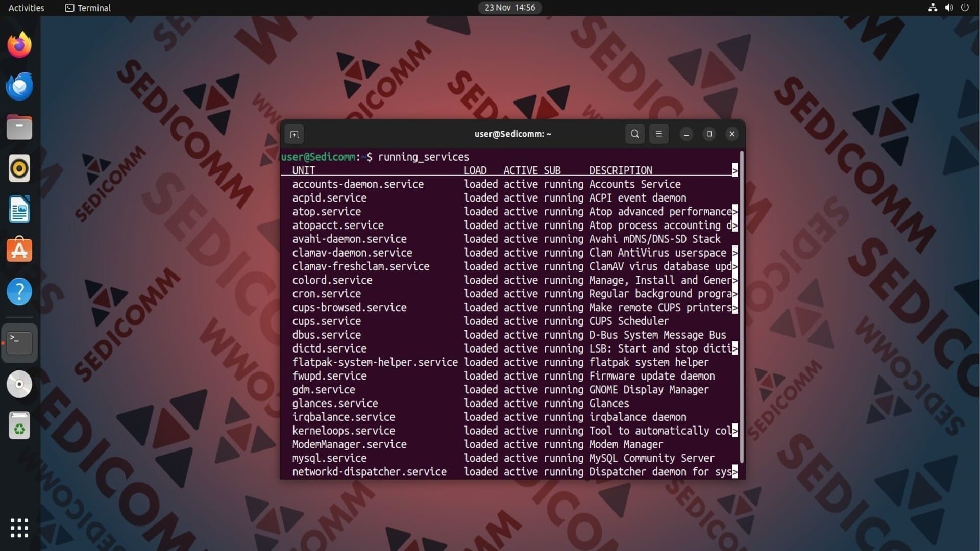Viewport: 980px width, 551px height.
Task: Open terminal search magnifier icon
Action: pyautogui.click(x=634, y=134)
